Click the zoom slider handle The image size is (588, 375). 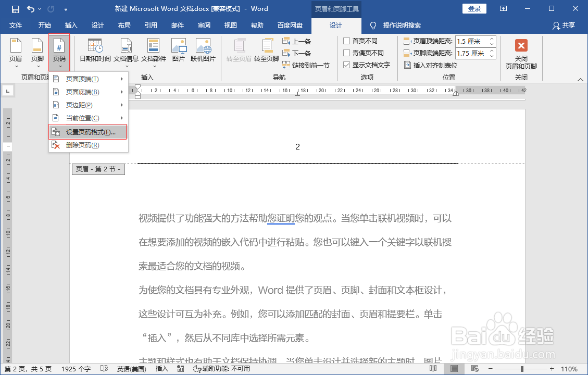click(522, 369)
